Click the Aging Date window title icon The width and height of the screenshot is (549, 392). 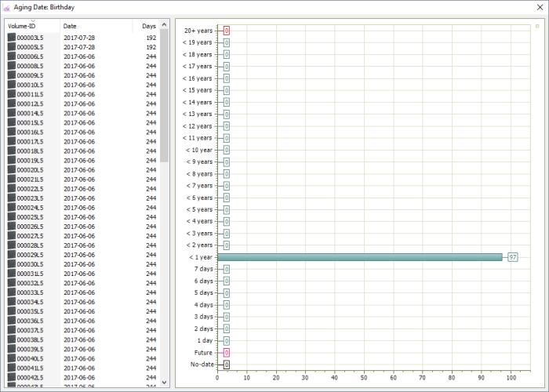tap(8, 6)
